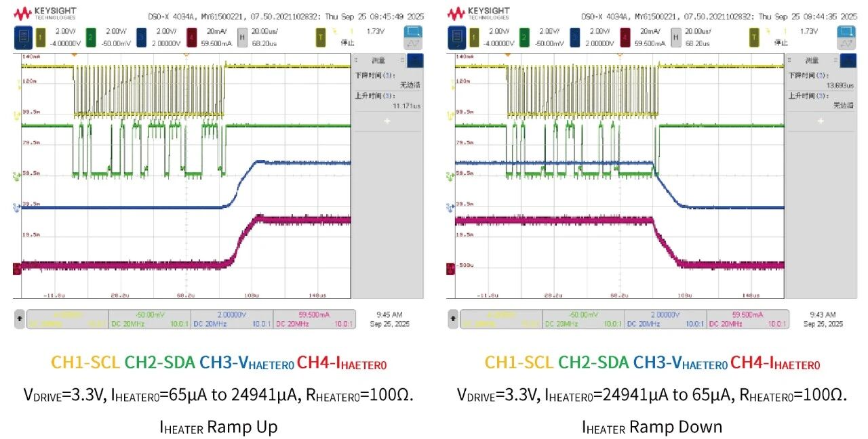Click the waveform tool icon on right scope

click(846, 43)
